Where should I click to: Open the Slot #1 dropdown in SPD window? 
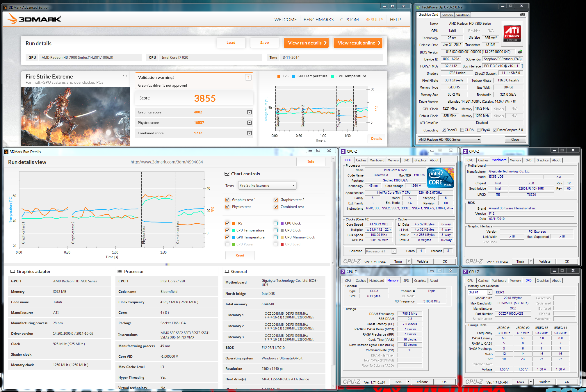point(480,292)
